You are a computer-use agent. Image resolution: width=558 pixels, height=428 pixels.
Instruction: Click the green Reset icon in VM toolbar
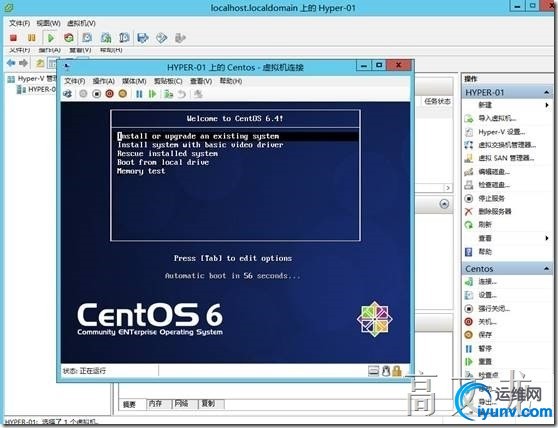(x=153, y=94)
